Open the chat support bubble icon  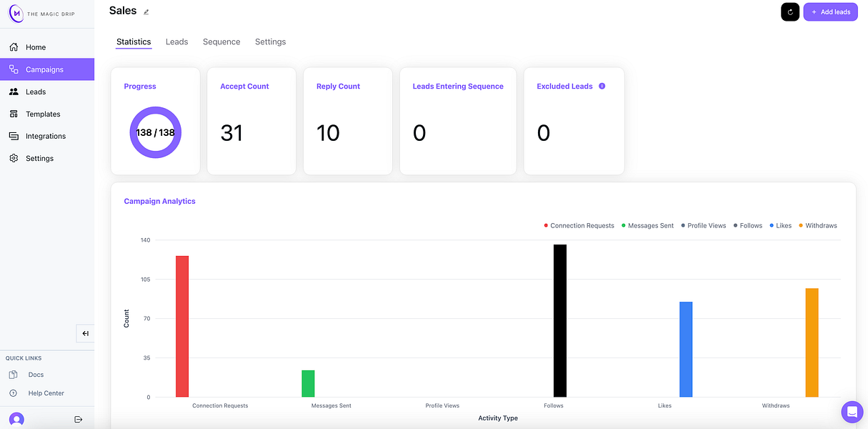[x=852, y=412]
